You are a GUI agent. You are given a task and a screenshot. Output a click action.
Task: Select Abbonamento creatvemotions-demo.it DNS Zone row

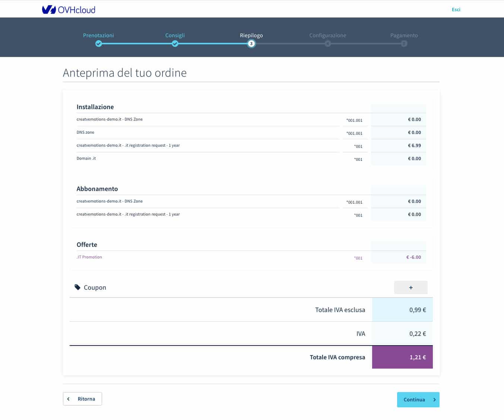(x=110, y=201)
